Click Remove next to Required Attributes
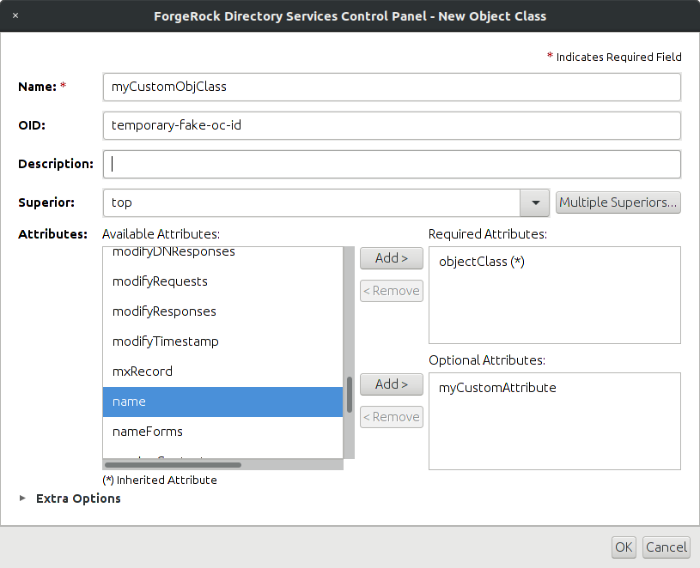 pyautogui.click(x=392, y=291)
